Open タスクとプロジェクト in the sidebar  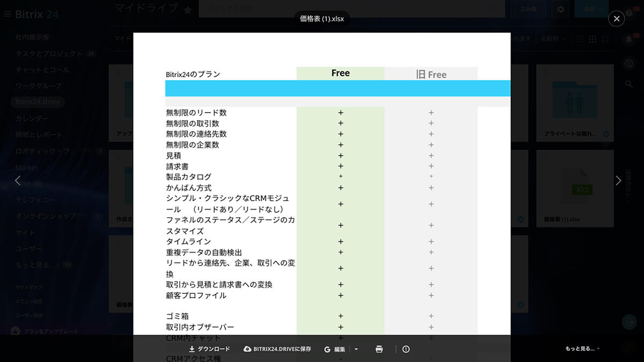pyautogui.click(x=49, y=54)
